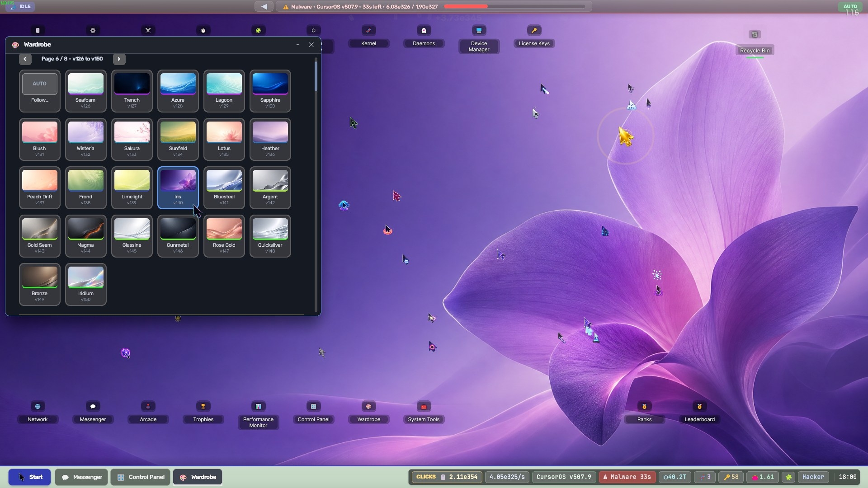
Task: Select the Heather v136 theme
Action: point(270,139)
